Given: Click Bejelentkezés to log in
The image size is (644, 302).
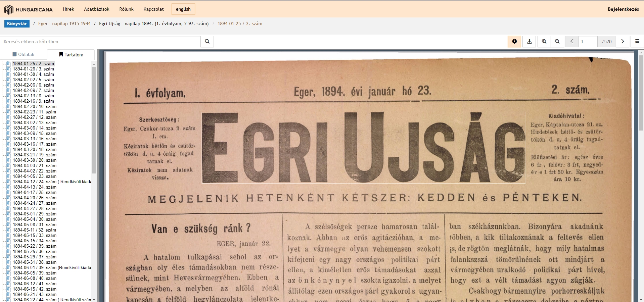Looking at the screenshot, I should click(x=623, y=9).
